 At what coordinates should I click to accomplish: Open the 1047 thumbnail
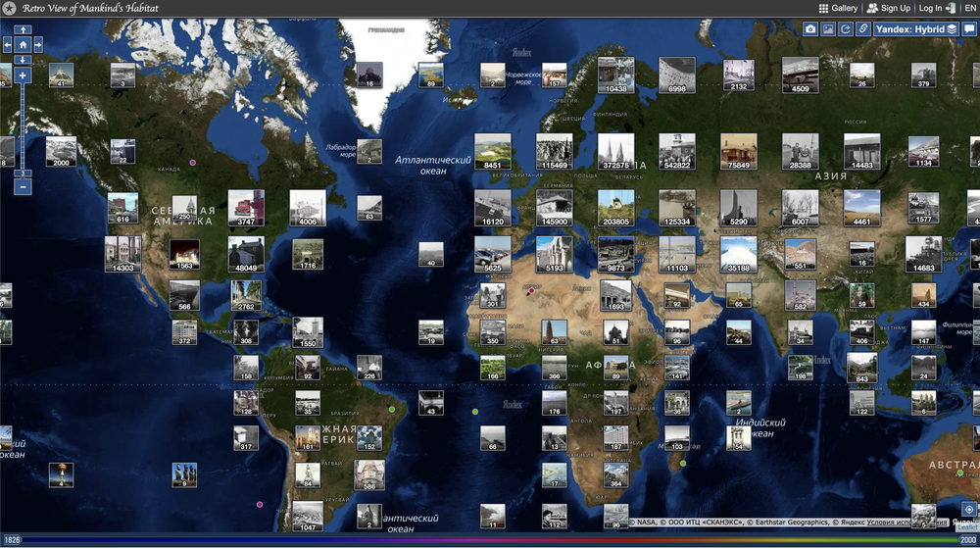(308, 516)
